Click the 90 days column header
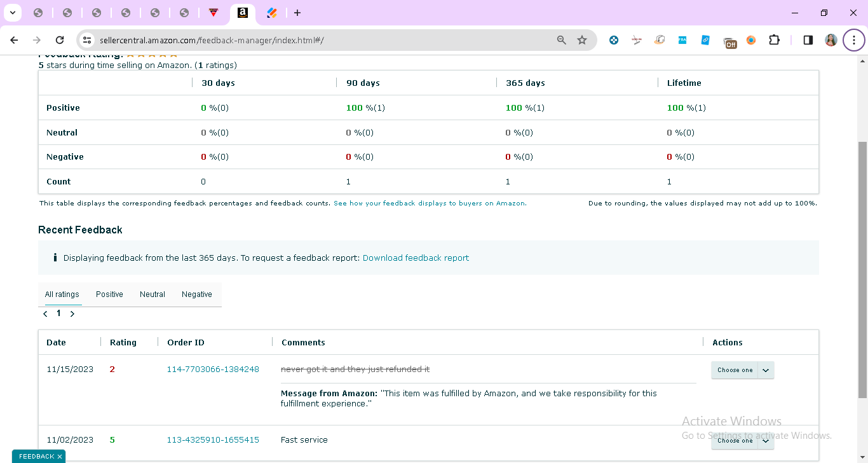This screenshot has width=868, height=463. tap(363, 83)
